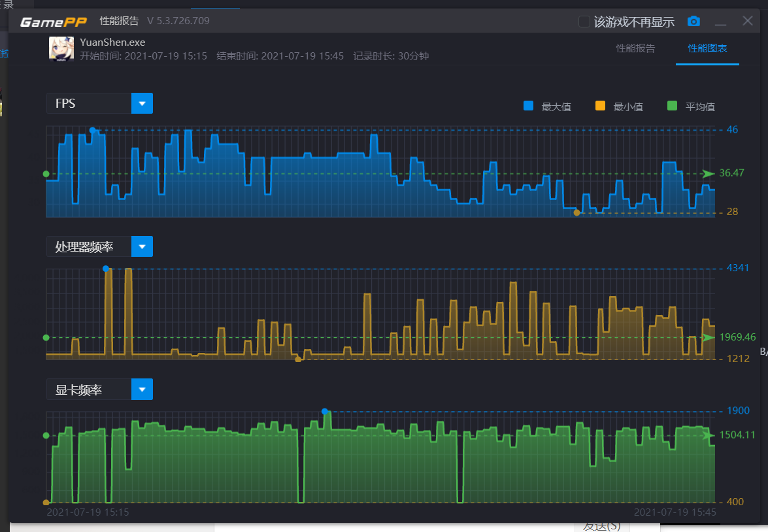
Task: Tick the 该游戏不再显示 checkbox
Action: click(x=584, y=22)
